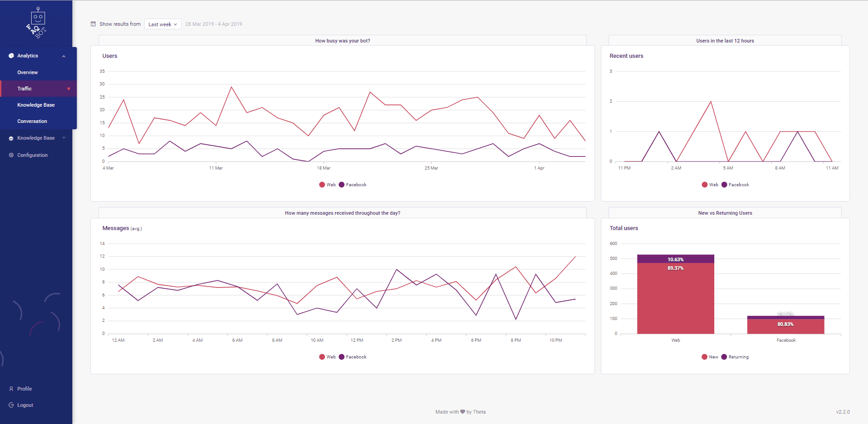The image size is (868, 424).
Task: Click the Logout arrow icon
Action: pos(11,405)
